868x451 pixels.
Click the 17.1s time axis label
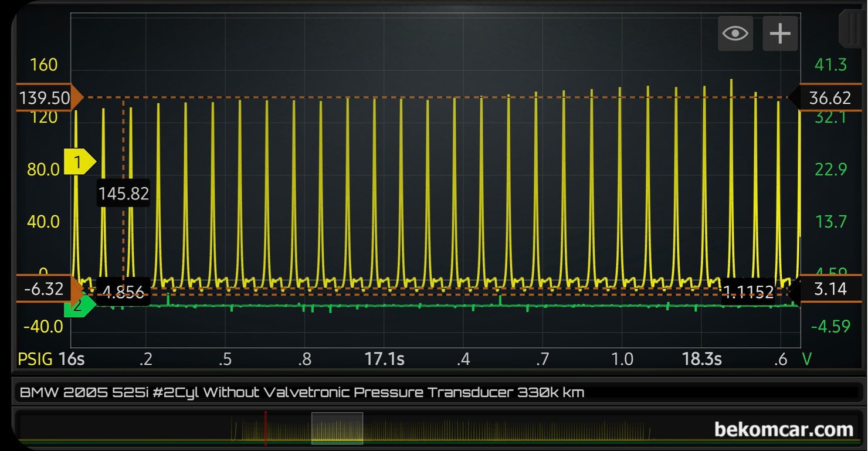coord(384,359)
